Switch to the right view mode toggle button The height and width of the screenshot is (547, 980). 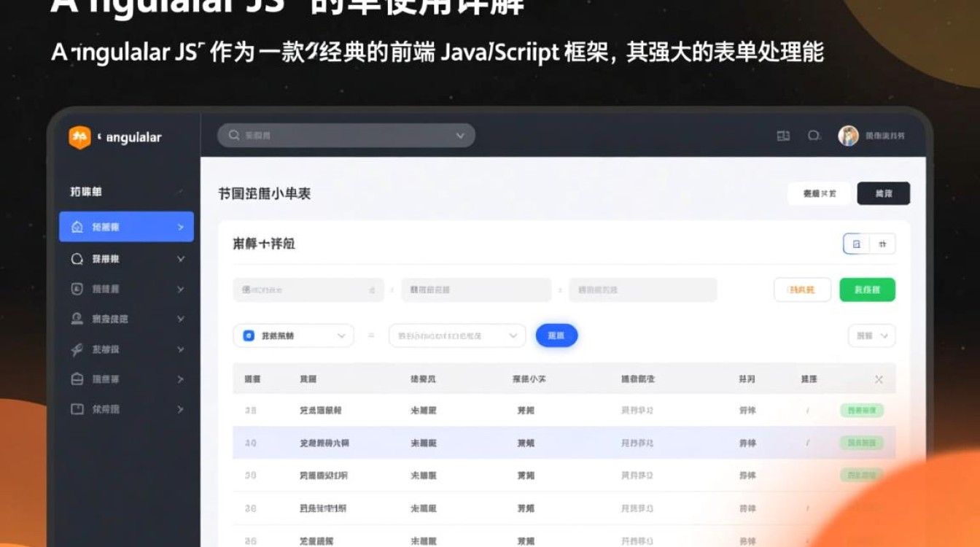[x=882, y=244]
